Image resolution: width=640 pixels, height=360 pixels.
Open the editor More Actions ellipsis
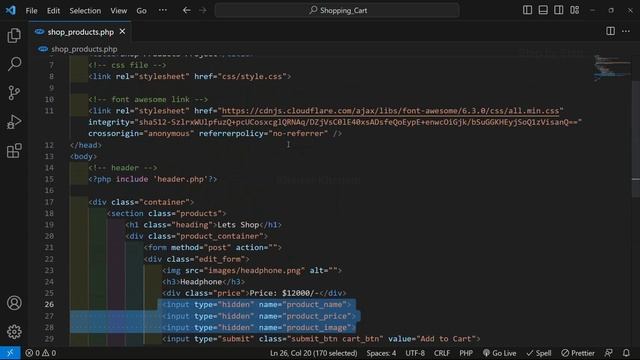[626, 31]
